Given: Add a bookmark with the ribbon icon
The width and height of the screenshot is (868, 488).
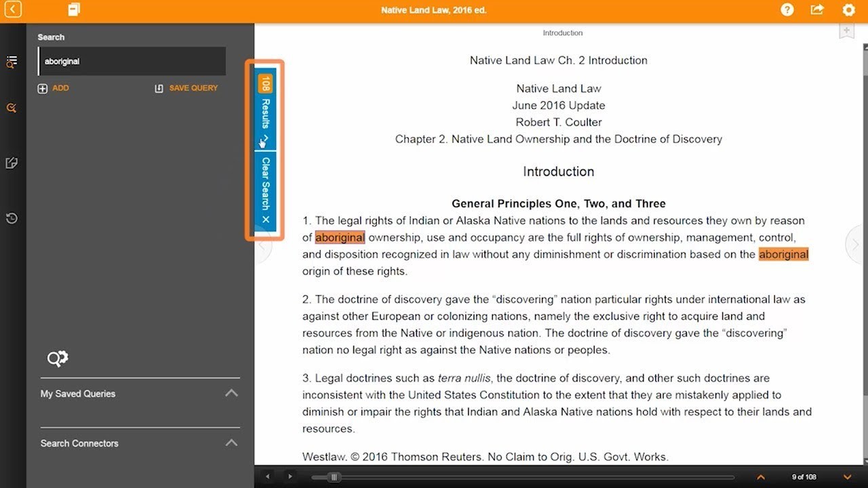Looking at the screenshot, I should [846, 31].
